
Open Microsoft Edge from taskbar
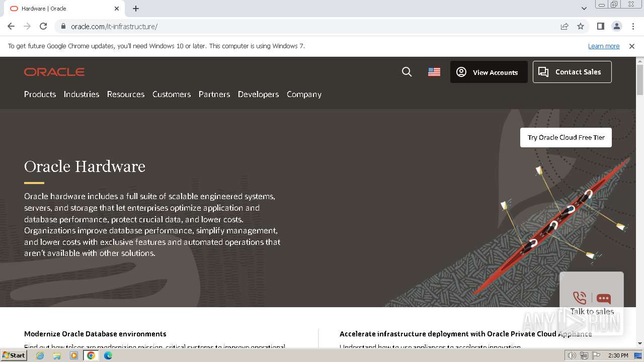click(108, 355)
